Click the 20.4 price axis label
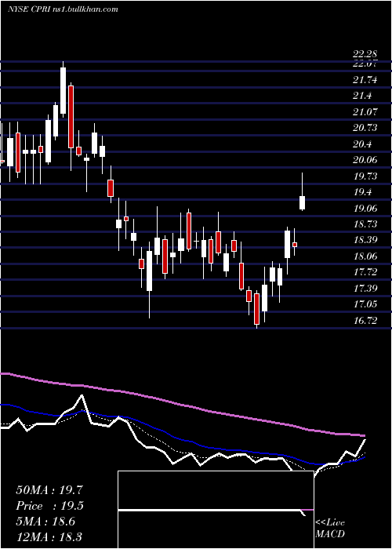 (362, 144)
